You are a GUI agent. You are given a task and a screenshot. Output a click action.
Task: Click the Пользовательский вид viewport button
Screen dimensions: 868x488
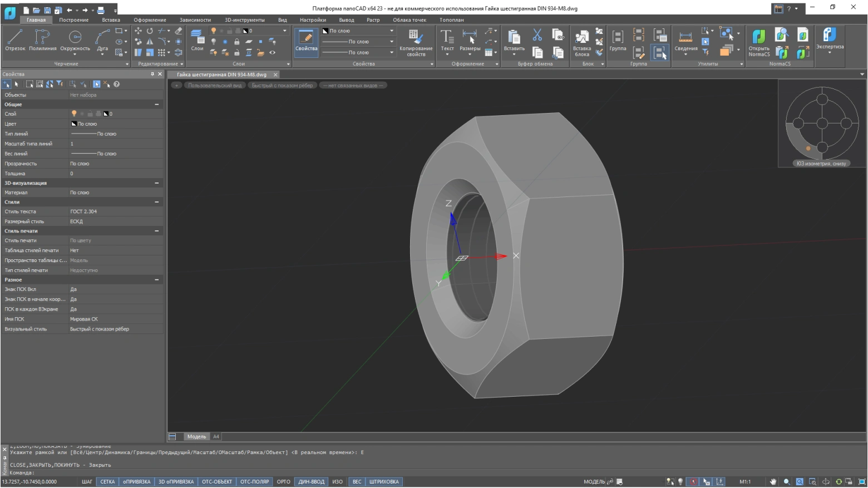[x=214, y=86]
